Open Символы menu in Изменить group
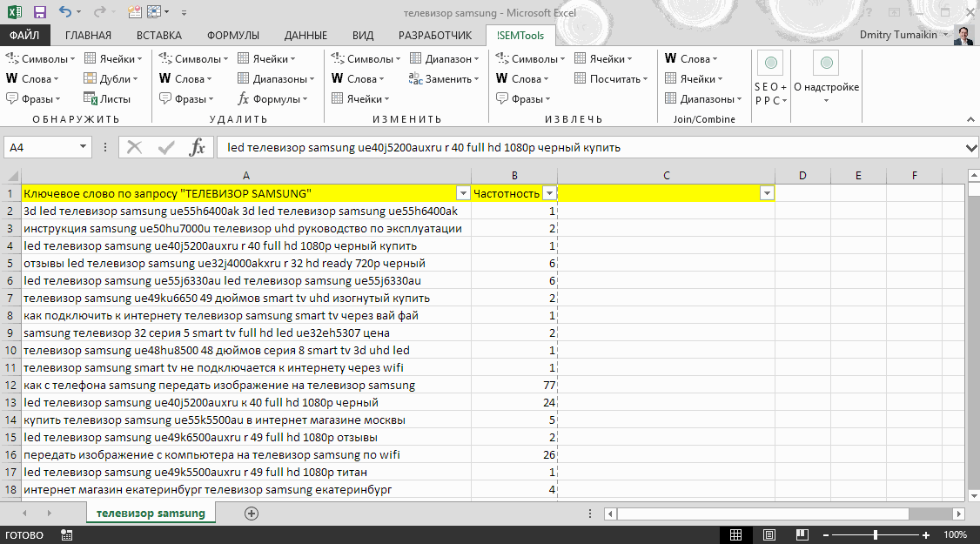 (366, 59)
